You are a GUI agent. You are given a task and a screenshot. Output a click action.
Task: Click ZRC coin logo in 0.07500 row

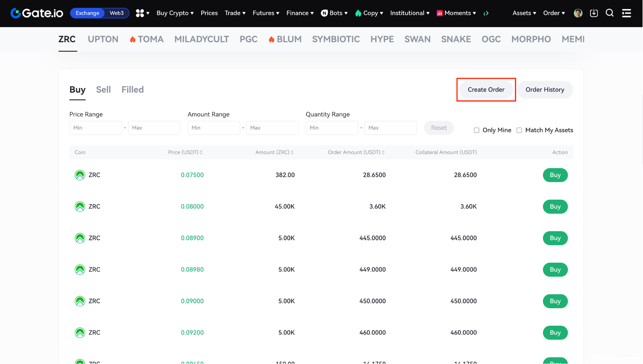[x=80, y=175]
